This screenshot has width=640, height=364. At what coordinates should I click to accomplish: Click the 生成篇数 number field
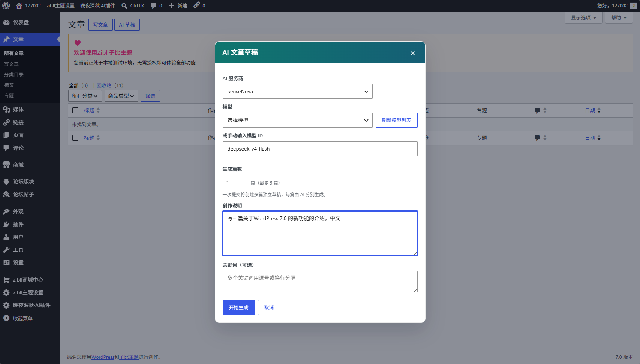pyautogui.click(x=235, y=182)
